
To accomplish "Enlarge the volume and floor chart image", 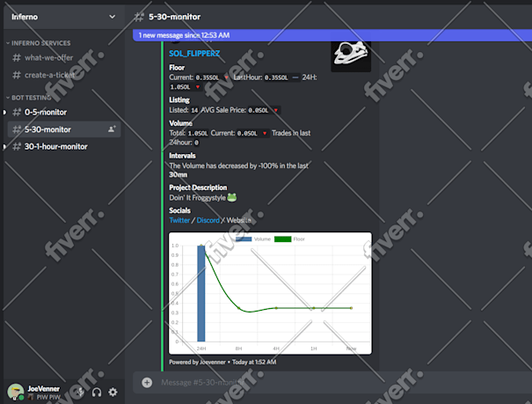I will tap(270, 293).
